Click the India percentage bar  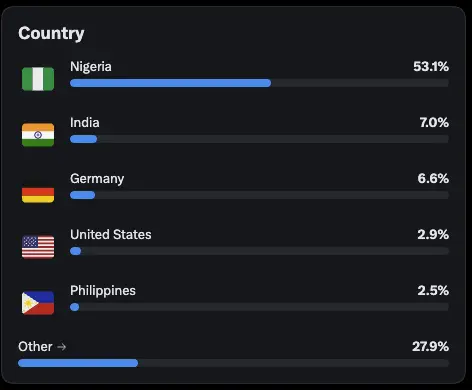click(x=259, y=139)
